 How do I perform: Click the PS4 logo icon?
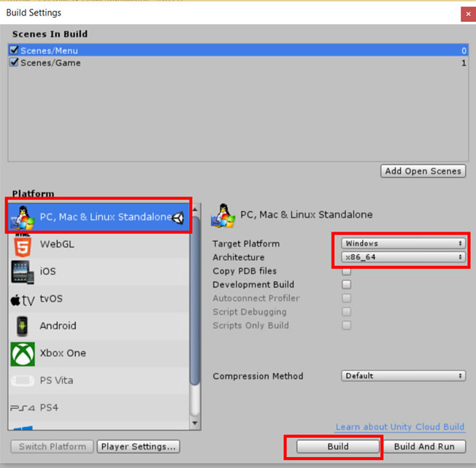[23, 408]
